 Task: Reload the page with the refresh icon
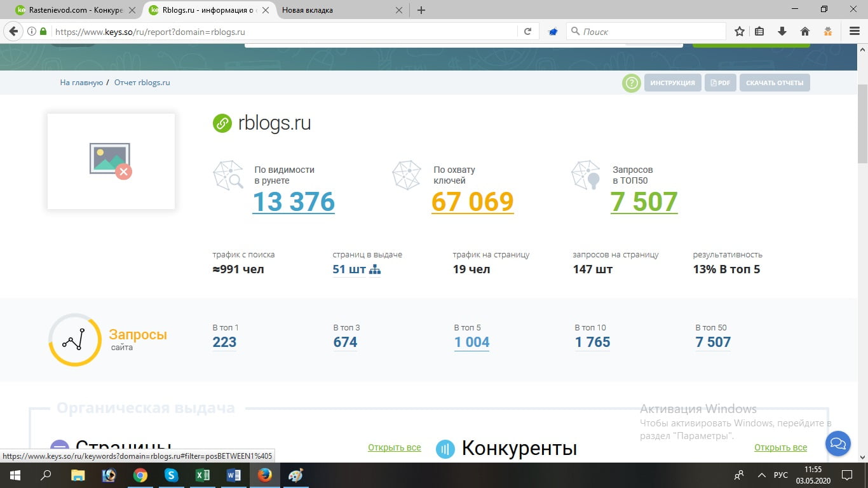coord(527,31)
